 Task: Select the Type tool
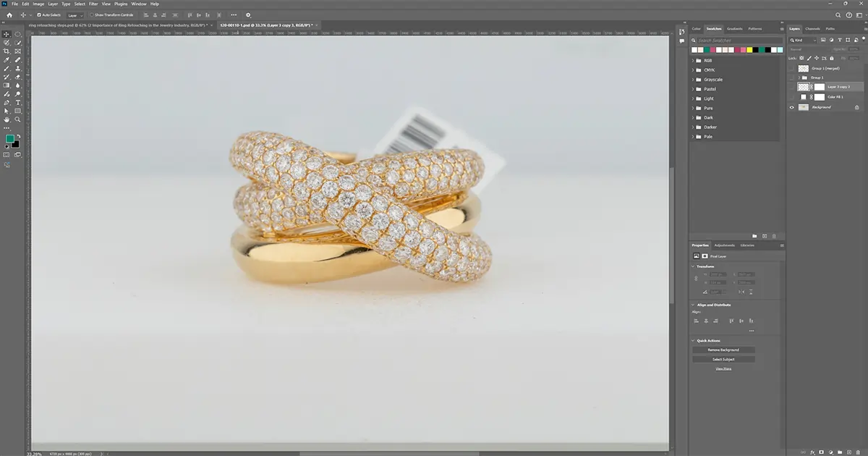tap(17, 103)
